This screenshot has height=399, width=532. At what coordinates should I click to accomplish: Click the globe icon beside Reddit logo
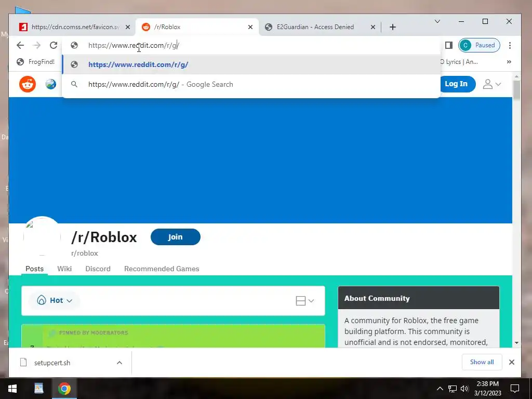click(51, 84)
